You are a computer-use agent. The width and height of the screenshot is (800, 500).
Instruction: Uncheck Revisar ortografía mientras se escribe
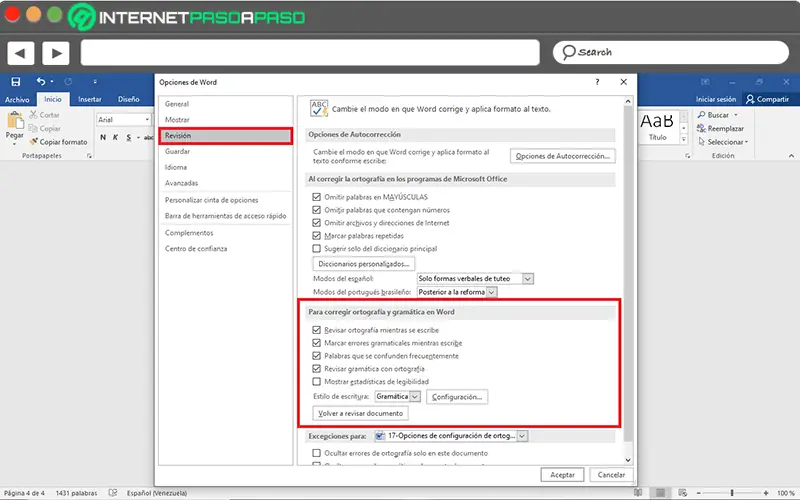pos(316,330)
